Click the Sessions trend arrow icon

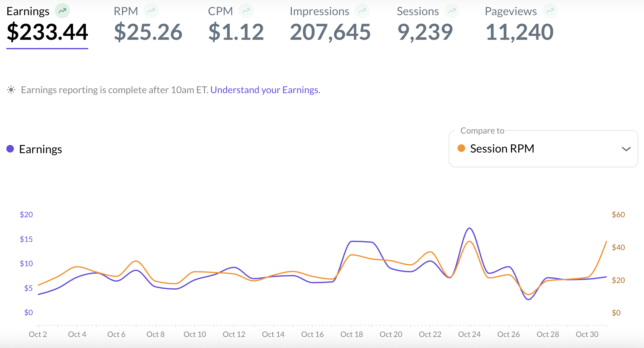click(x=452, y=11)
